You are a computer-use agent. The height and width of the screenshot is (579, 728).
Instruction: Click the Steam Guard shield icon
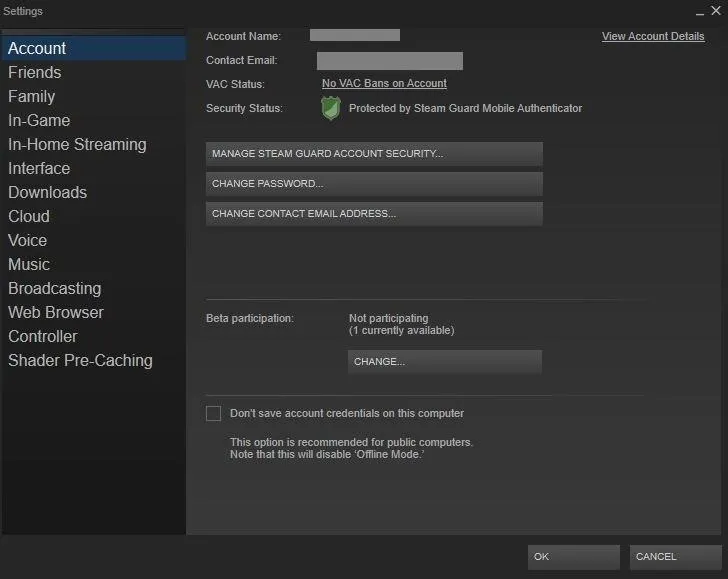pyautogui.click(x=331, y=108)
